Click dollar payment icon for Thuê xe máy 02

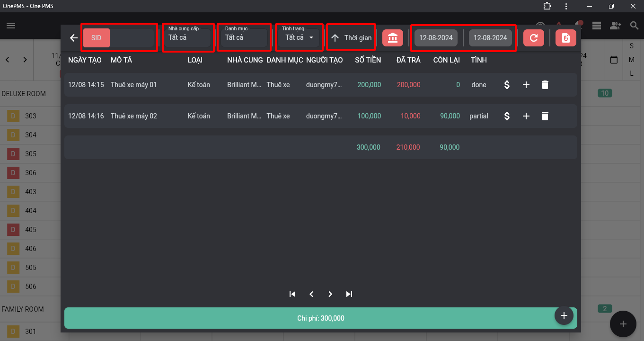click(507, 116)
